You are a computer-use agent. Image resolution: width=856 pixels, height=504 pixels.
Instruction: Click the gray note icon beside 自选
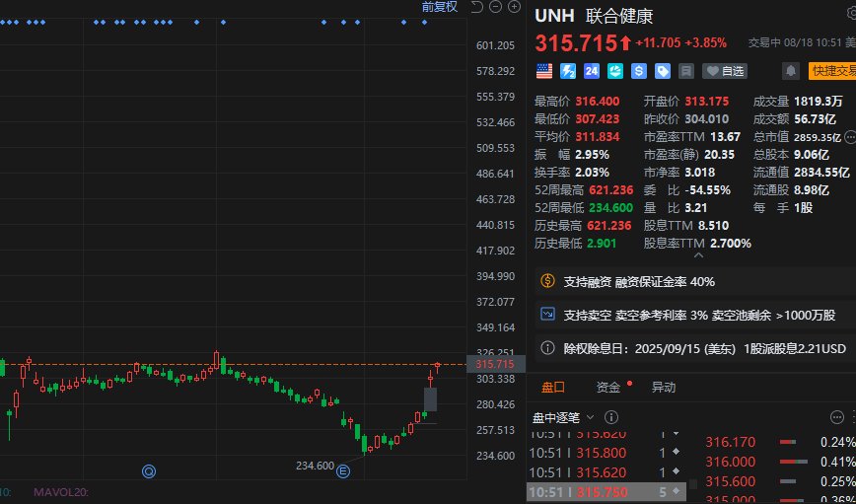[x=685, y=71]
